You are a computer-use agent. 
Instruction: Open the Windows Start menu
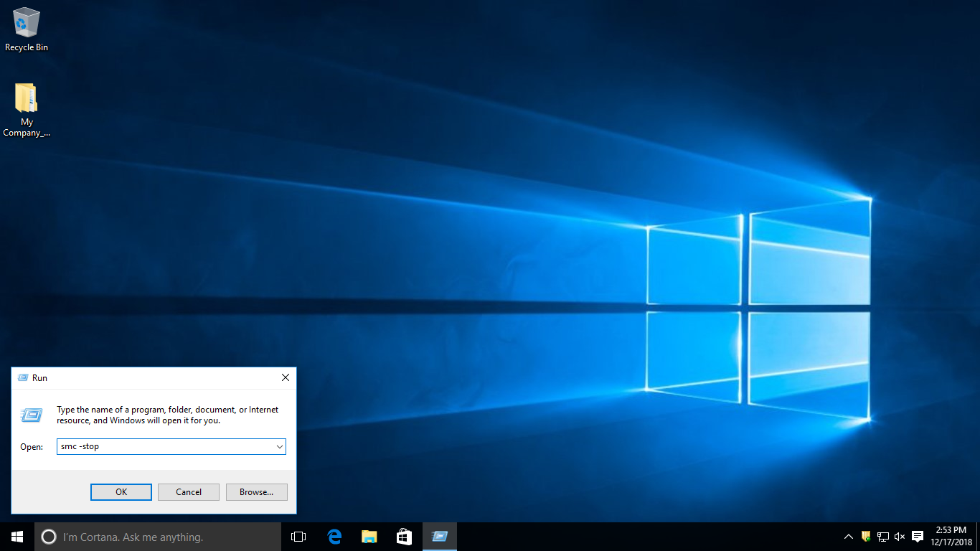(17, 537)
